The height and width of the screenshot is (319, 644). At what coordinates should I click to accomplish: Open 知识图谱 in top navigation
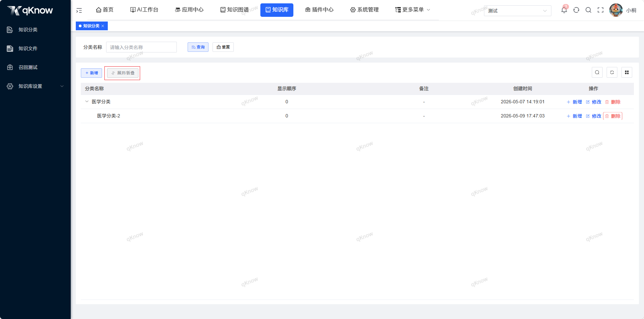234,10
